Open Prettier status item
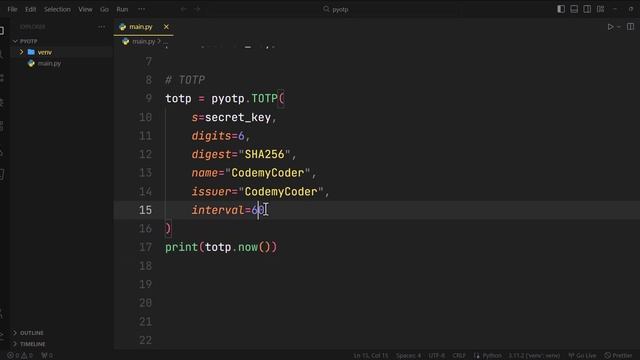Screen dimensions: 640x360 (x=618, y=356)
